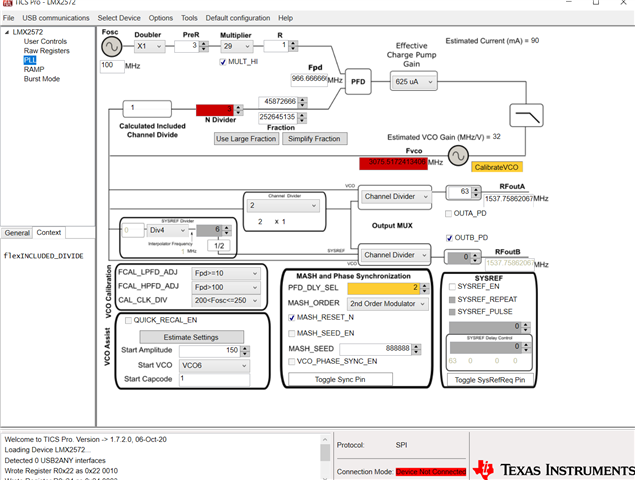Click the MASH_SEED value field

click(x=375, y=349)
